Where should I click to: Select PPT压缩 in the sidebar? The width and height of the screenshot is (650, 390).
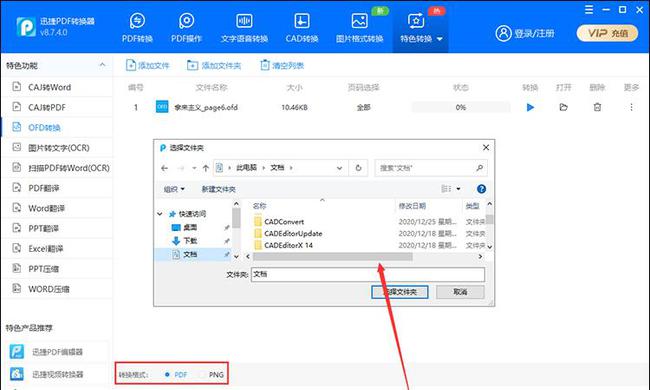[57, 269]
